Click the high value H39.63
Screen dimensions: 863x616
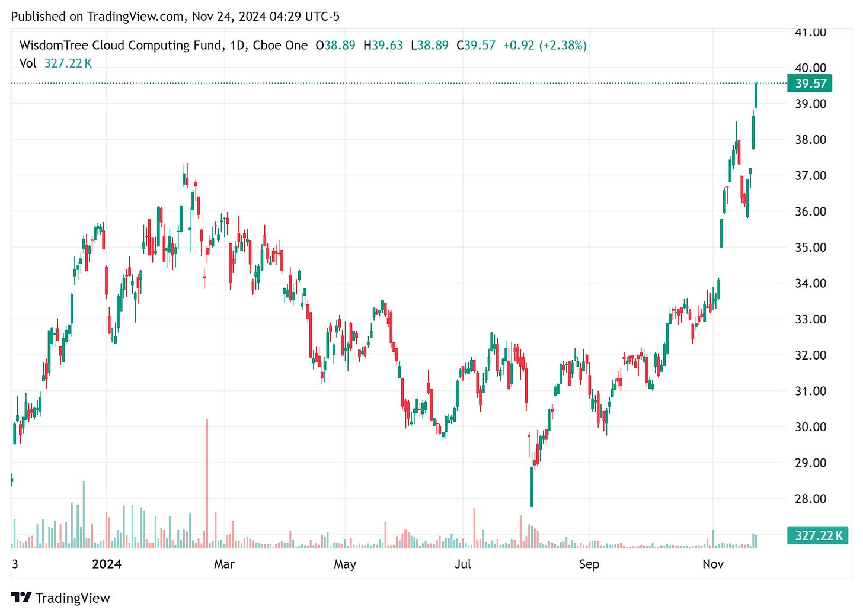[x=383, y=46]
